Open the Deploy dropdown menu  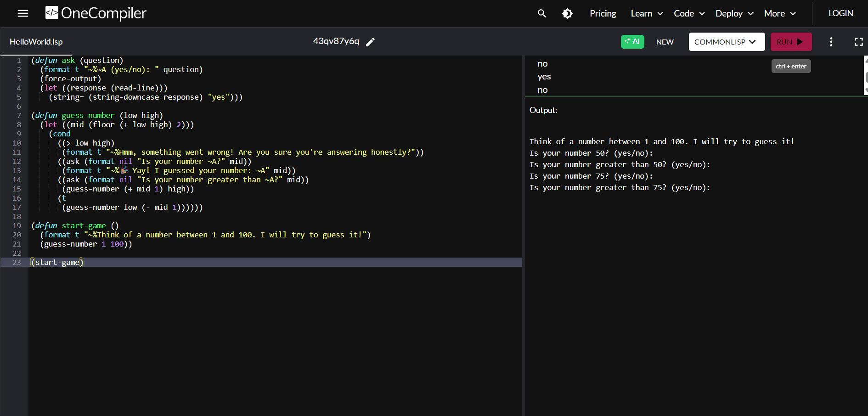(x=734, y=13)
